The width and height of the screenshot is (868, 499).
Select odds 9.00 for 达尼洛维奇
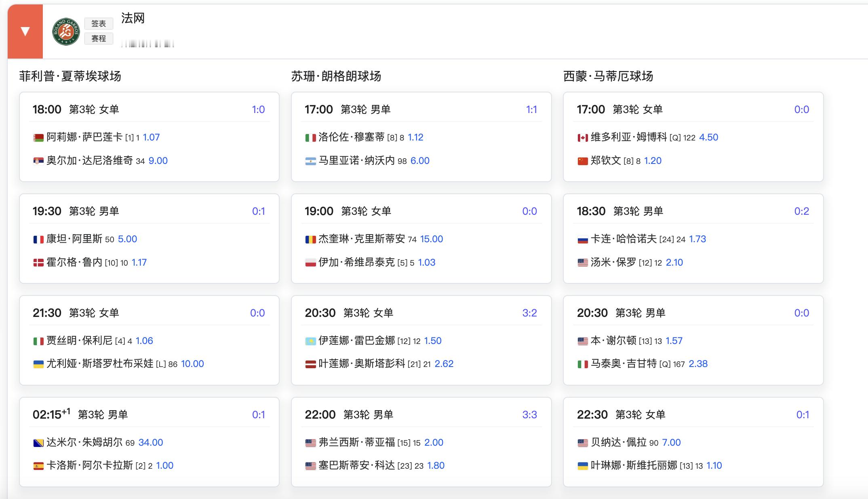[x=158, y=161]
